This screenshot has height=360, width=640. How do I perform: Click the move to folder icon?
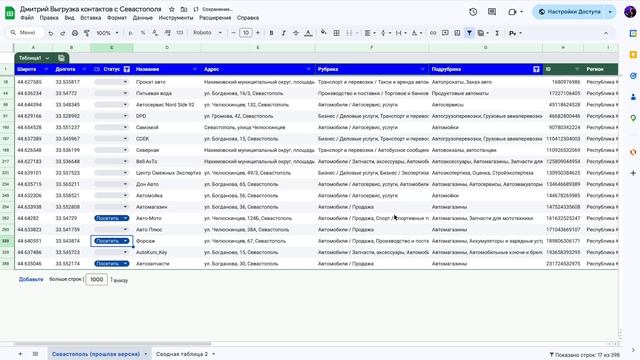point(184,9)
